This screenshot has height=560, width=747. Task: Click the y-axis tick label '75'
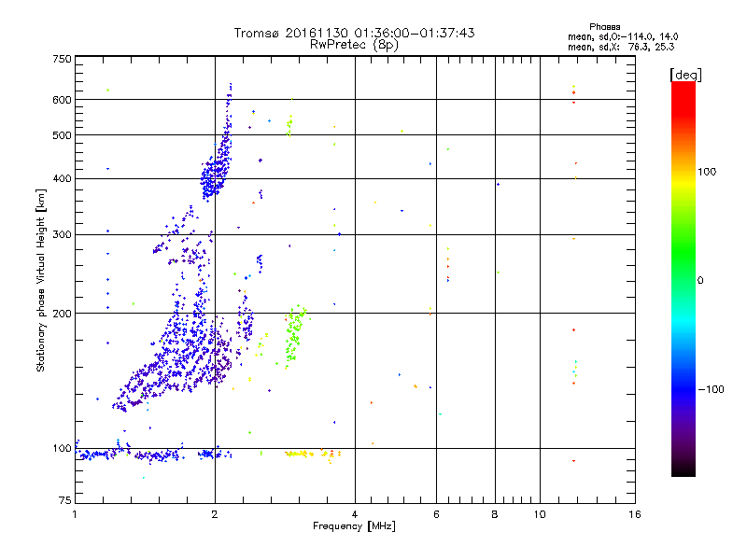coord(65,500)
